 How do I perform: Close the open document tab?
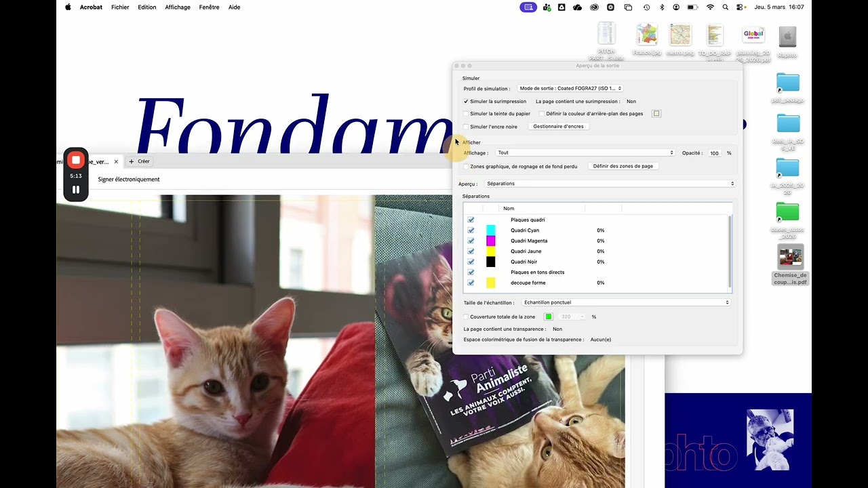[116, 162]
